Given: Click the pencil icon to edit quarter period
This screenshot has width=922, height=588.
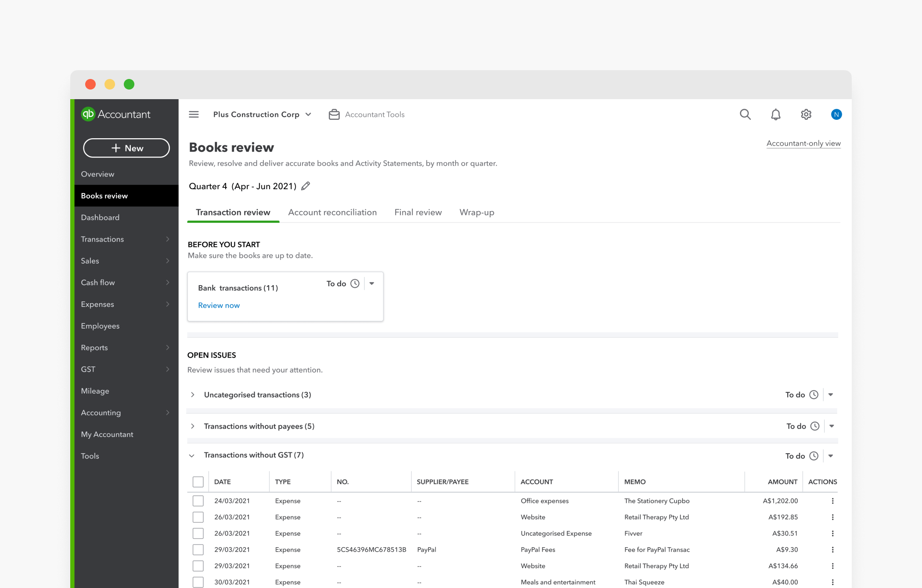Looking at the screenshot, I should click(306, 186).
